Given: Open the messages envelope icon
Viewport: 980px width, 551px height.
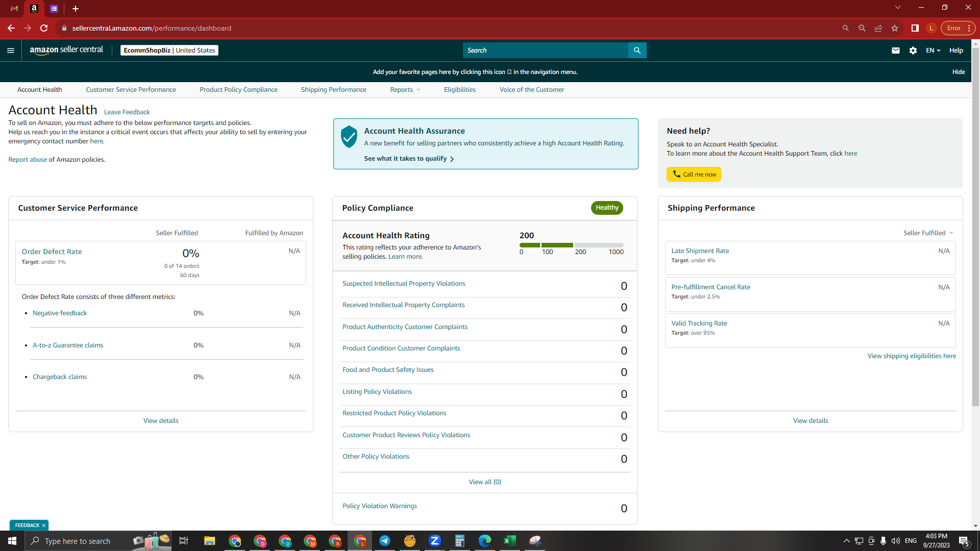Looking at the screenshot, I should tap(896, 51).
